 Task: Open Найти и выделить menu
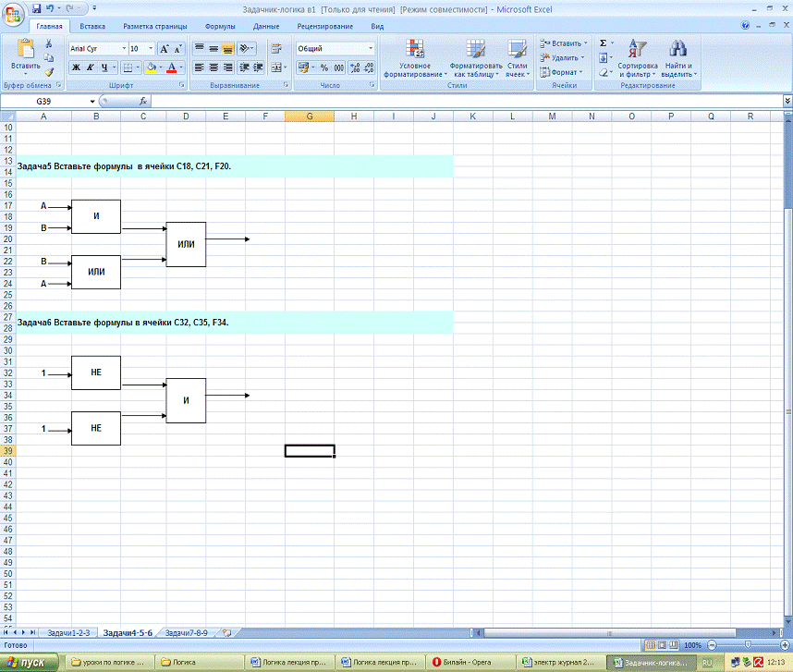coord(678,58)
